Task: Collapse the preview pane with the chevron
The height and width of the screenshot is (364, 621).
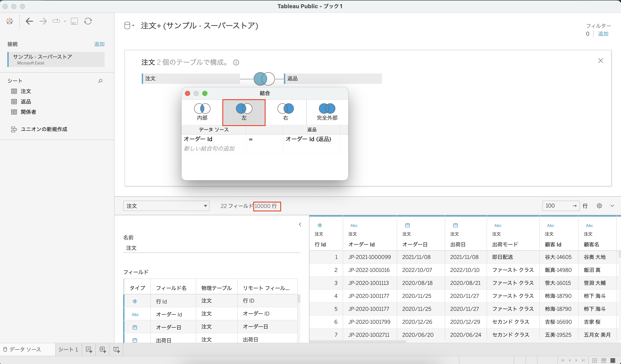Action: click(300, 225)
